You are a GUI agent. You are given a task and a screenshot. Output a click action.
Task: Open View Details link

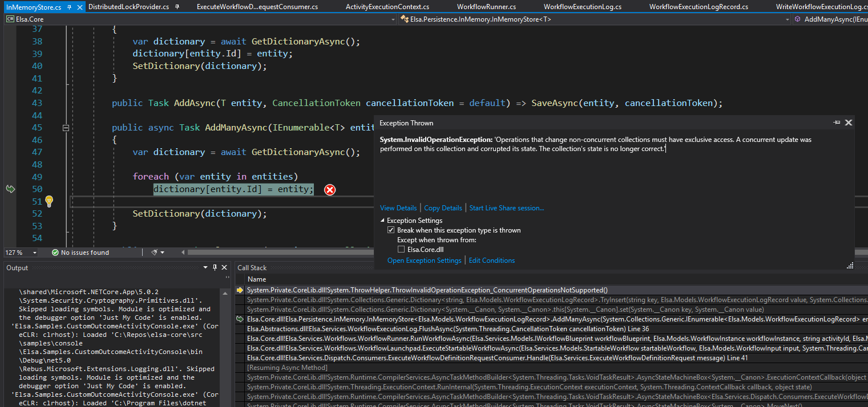coord(398,208)
